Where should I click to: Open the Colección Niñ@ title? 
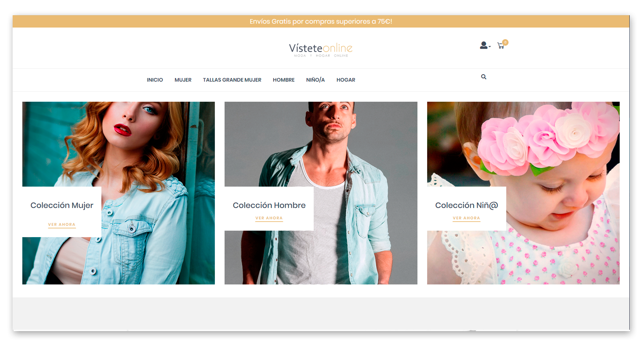tap(466, 205)
